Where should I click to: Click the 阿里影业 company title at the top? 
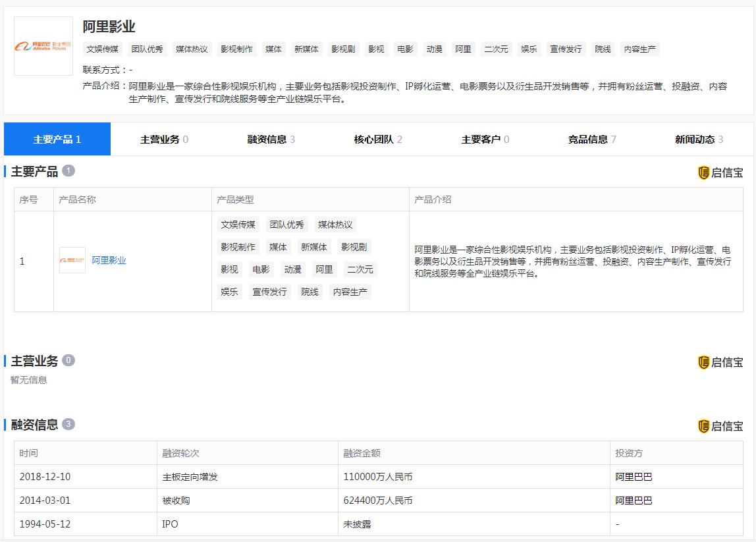(x=109, y=26)
